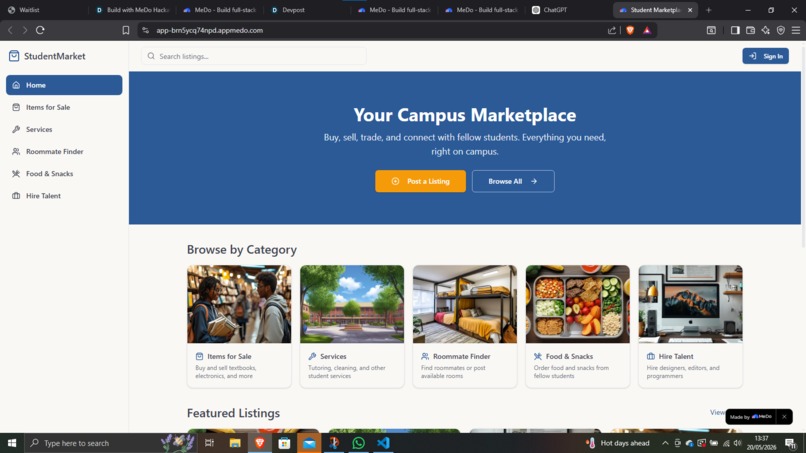This screenshot has height=453, width=806.
Task: Open the Roommate Finder bunk bed image
Action: click(x=465, y=304)
